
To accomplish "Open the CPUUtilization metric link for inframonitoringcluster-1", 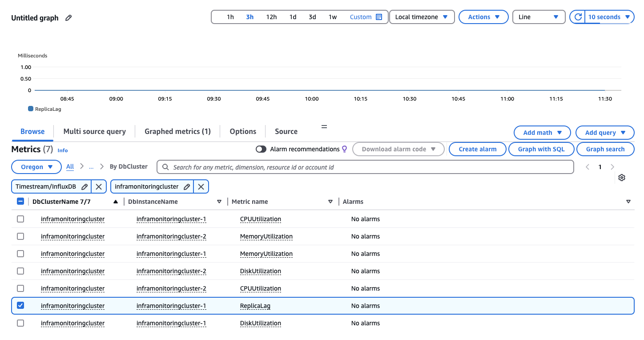I will [261, 219].
